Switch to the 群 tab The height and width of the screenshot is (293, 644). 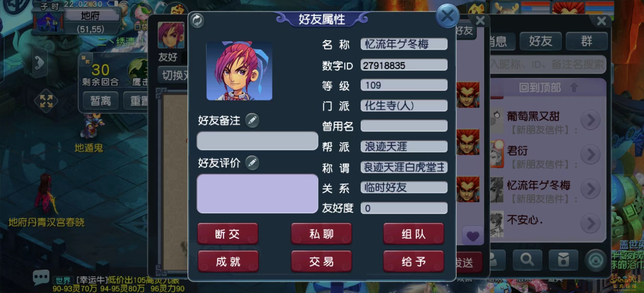(x=586, y=41)
